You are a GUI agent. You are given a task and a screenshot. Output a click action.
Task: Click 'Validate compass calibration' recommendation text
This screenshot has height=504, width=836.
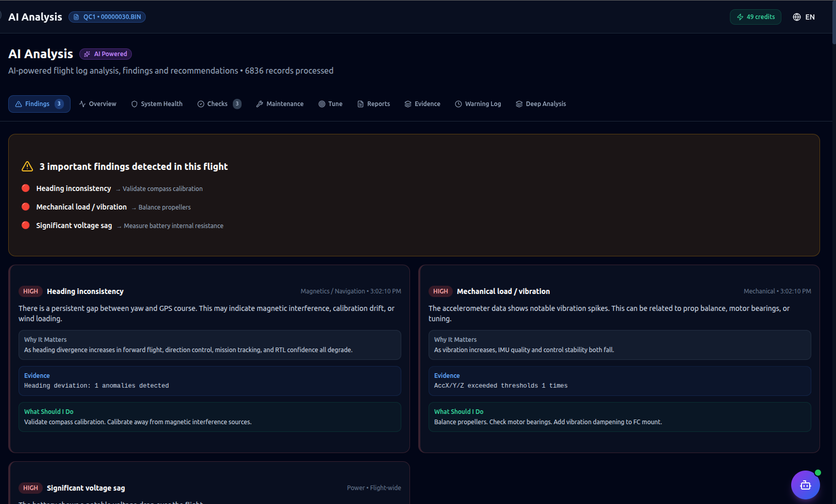coord(163,189)
